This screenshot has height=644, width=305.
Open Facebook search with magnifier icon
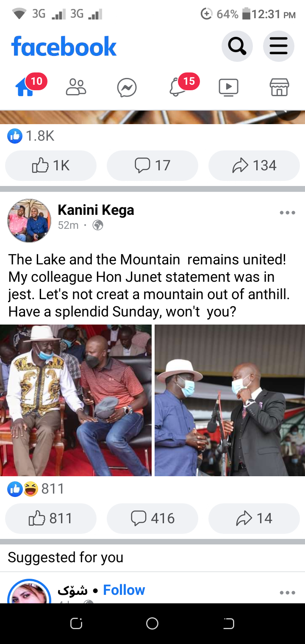[237, 46]
